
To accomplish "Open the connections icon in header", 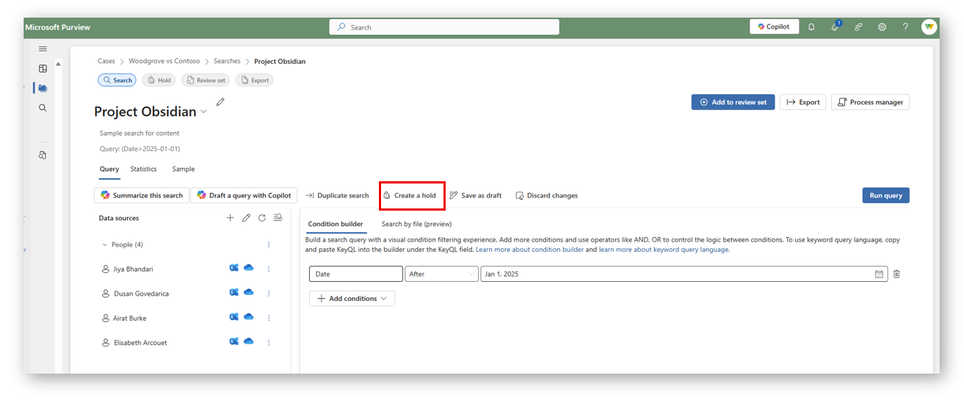I will pos(858,27).
